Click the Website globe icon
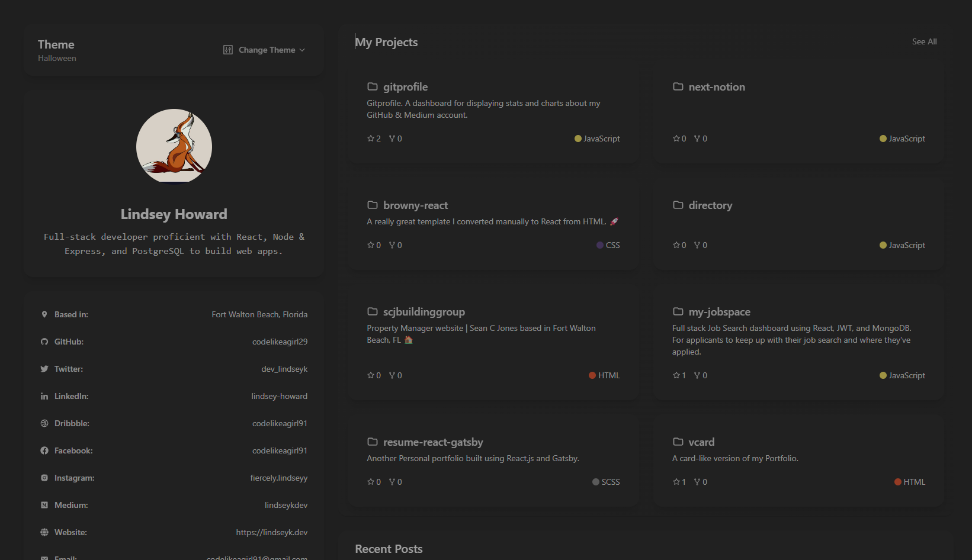The height and width of the screenshot is (560, 972). click(44, 532)
